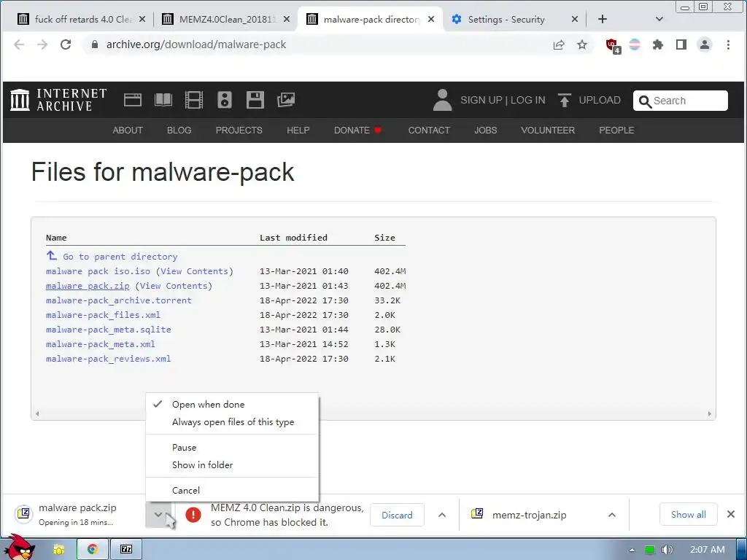This screenshot has height=560, width=747.
Task: Open the Images icon in Archive header
Action: 286,100
